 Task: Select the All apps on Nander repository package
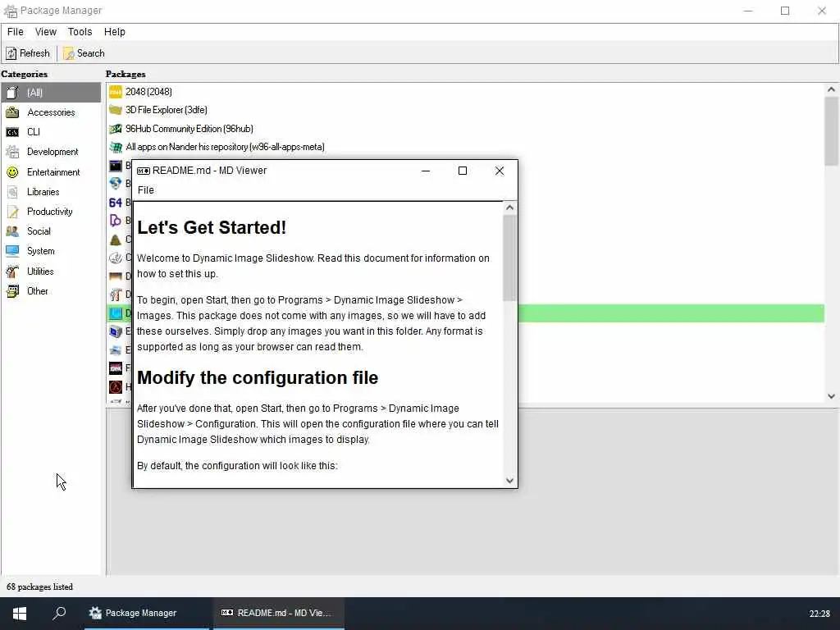click(x=465, y=147)
